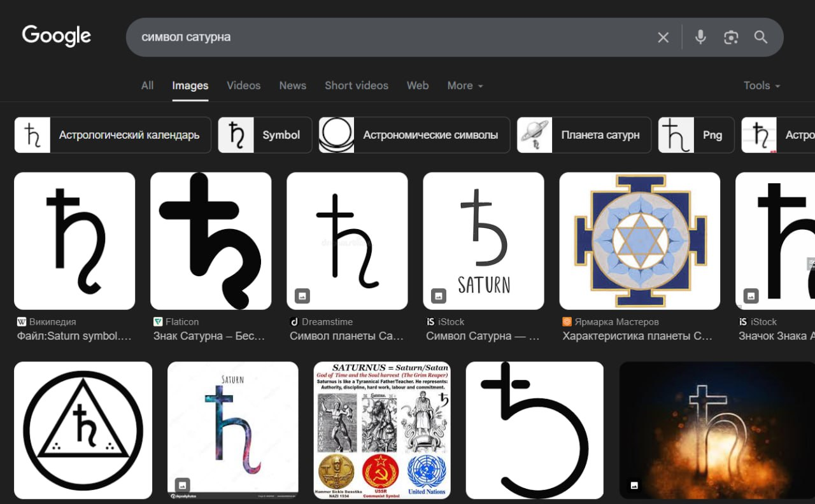
Task: Start voice search with microphone icon
Action: 700,38
